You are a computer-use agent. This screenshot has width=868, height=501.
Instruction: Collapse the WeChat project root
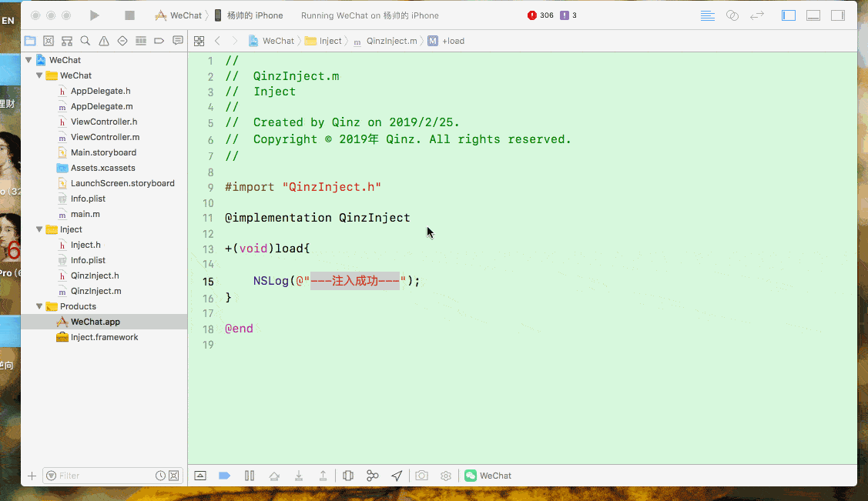coord(28,60)
